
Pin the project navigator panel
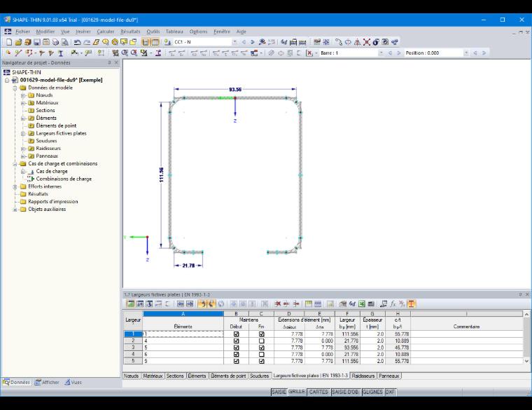(x=109, y=63)
